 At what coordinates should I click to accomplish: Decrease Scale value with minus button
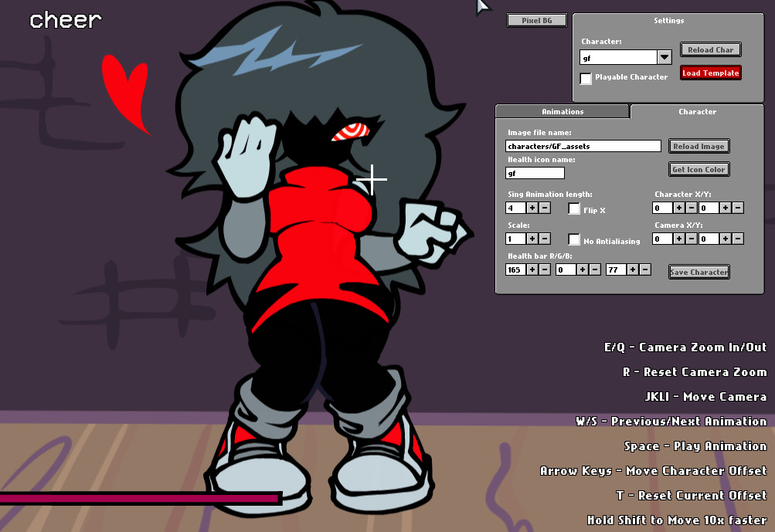tap(545, 239)
